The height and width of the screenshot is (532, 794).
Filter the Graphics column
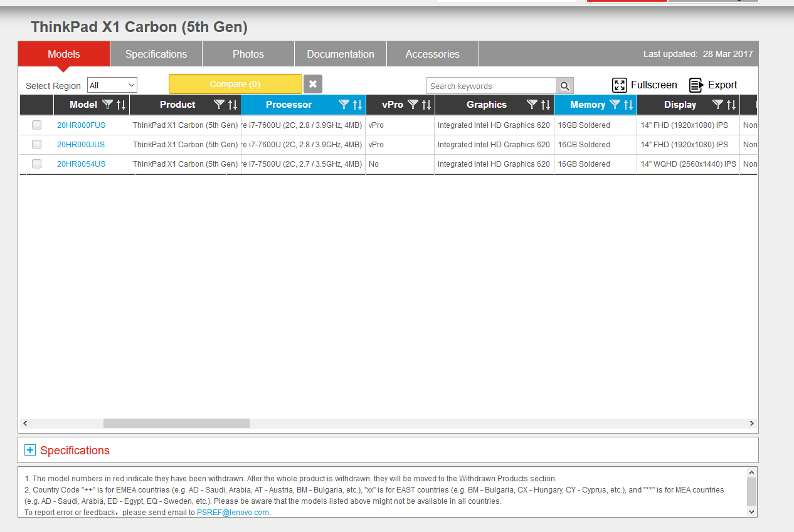(532, 105)
